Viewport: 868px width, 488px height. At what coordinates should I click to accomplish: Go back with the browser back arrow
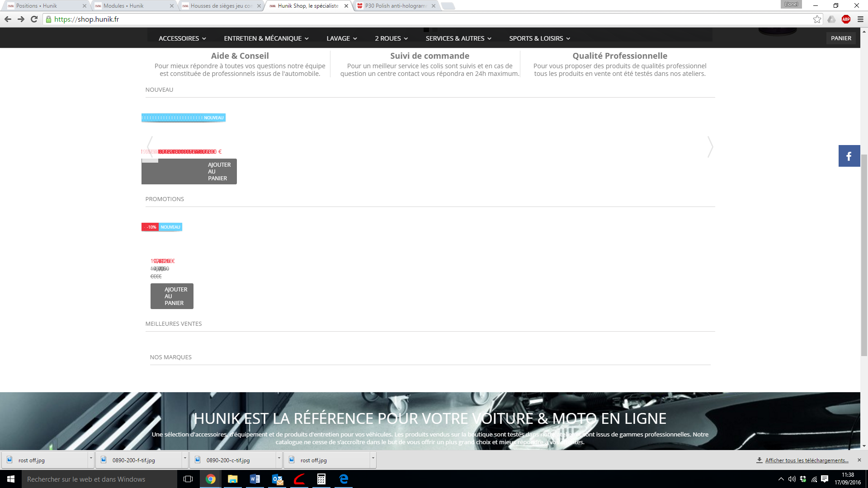click(x=8, y=19)
